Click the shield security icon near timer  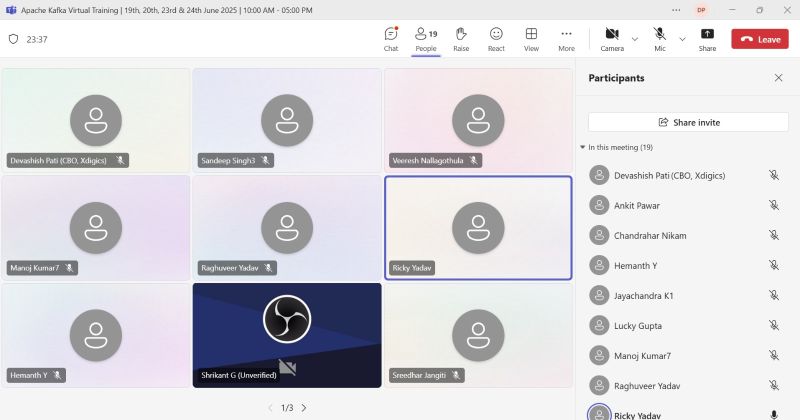(13, 39)
